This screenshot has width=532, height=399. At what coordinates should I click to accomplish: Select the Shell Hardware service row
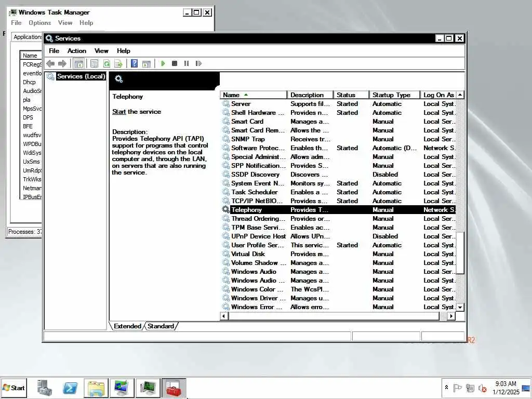(338, 113)
